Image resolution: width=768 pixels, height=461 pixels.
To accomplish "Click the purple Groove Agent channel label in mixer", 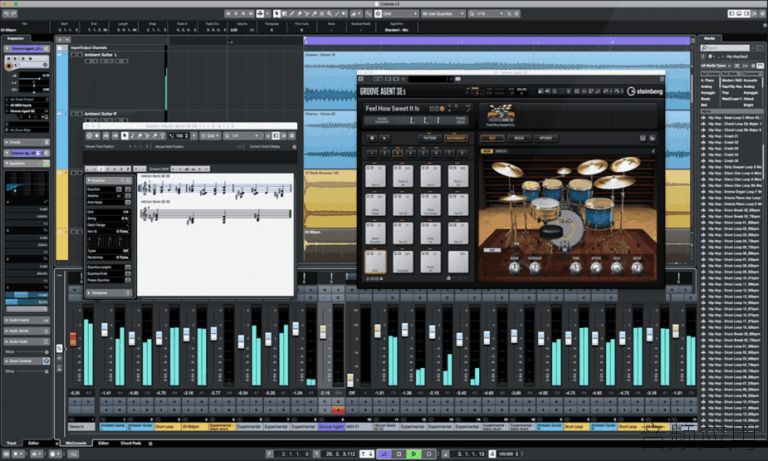I will pyautogui.click(x=331, y=427).
